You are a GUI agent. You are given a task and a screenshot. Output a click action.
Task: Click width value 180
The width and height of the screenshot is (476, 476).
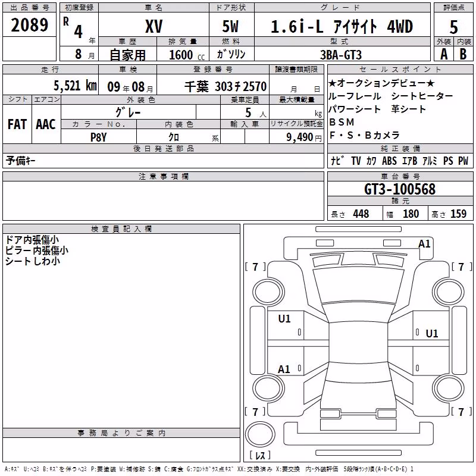coord(411,214)
